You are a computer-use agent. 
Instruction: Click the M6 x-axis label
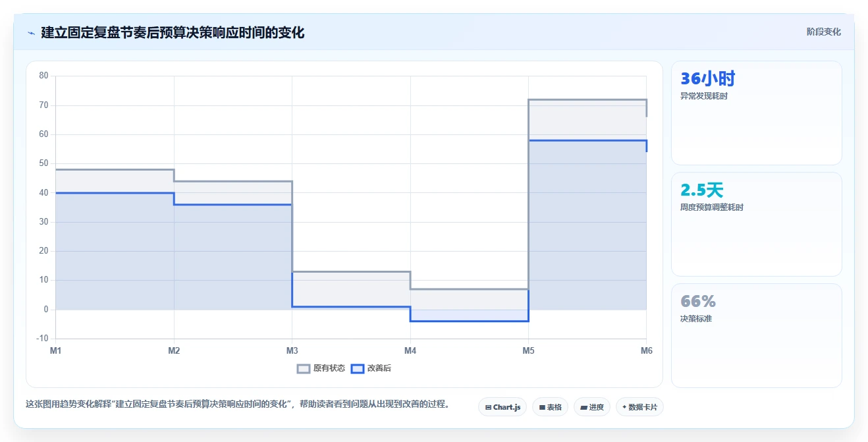coord(646,350)
